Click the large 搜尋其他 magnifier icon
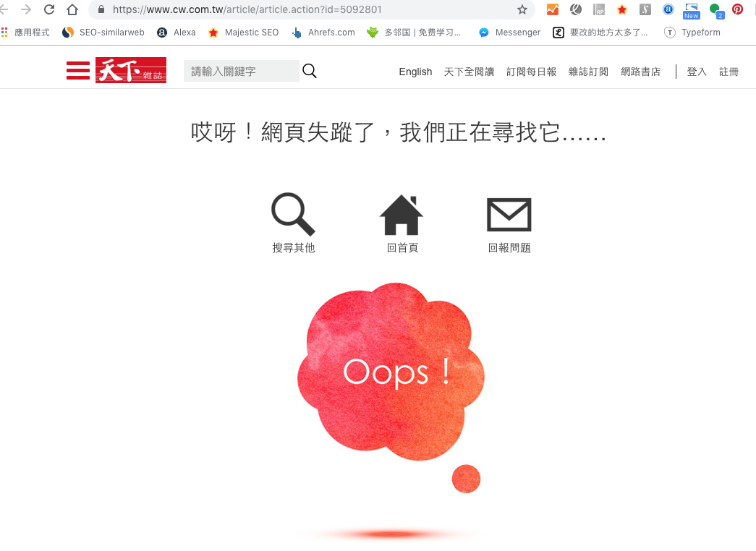756x551 pixels. [x=293, y=214]
